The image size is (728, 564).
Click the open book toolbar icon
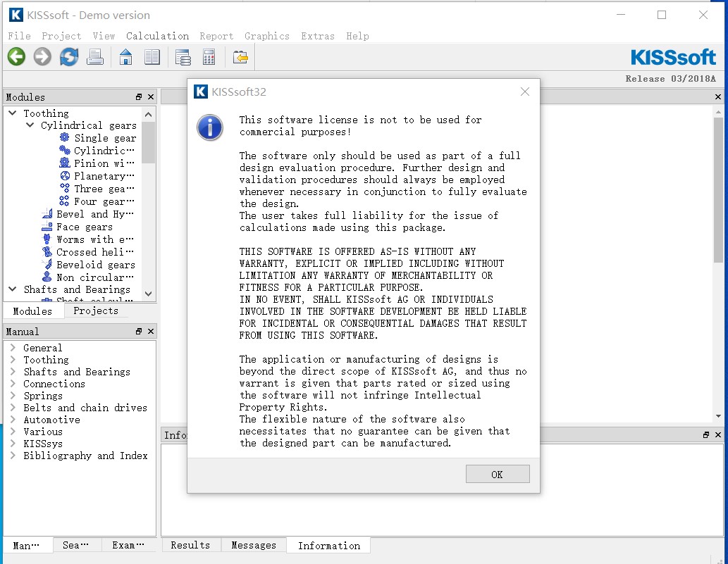tap(152, 57)
